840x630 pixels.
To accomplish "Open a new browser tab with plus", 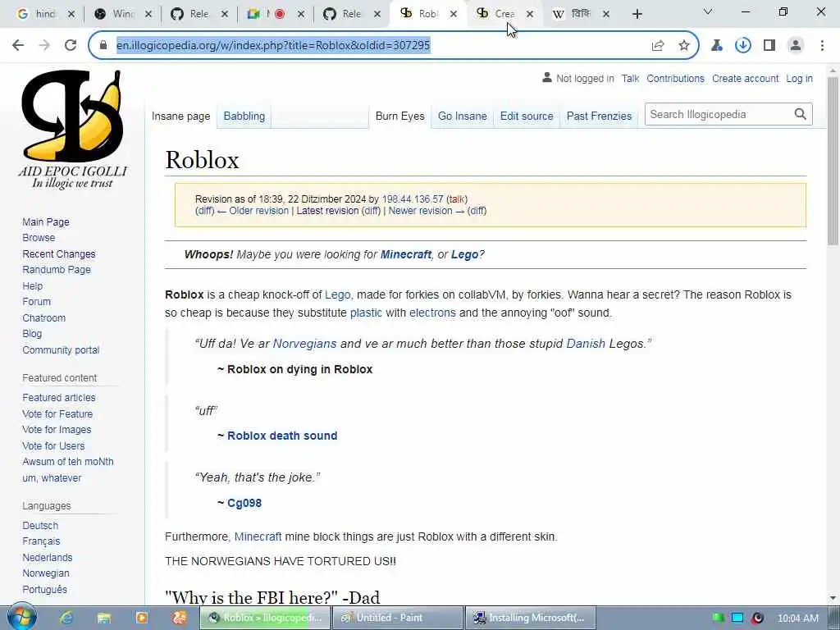I will pos(637,15).
